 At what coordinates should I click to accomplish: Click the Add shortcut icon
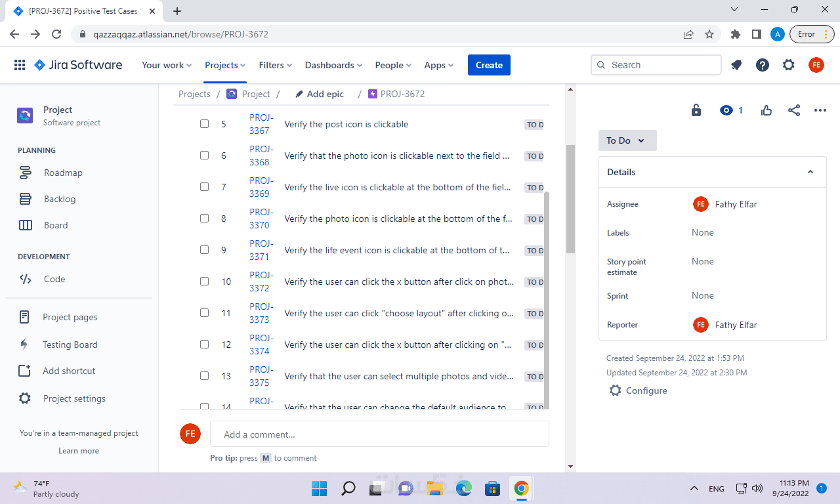click(x=24, y=371)
